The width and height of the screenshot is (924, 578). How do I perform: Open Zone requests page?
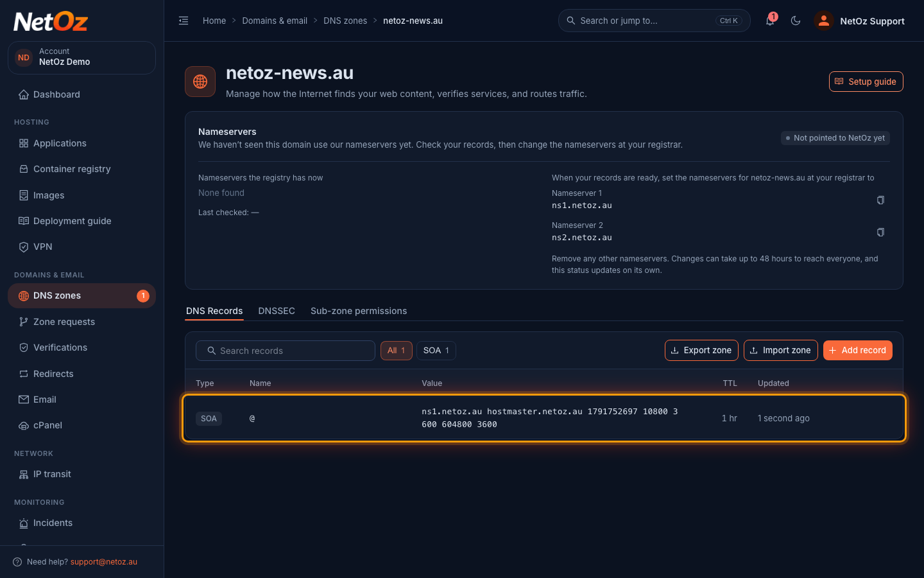(81, 322)
